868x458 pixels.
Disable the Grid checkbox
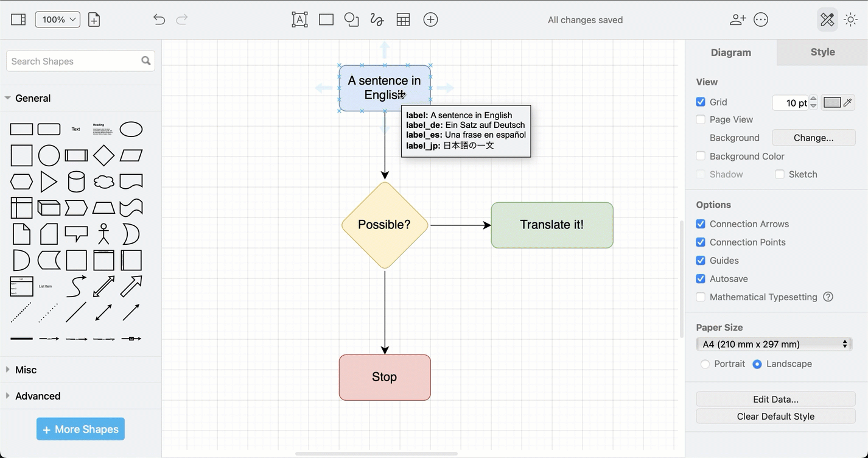(x=701, y=102)
